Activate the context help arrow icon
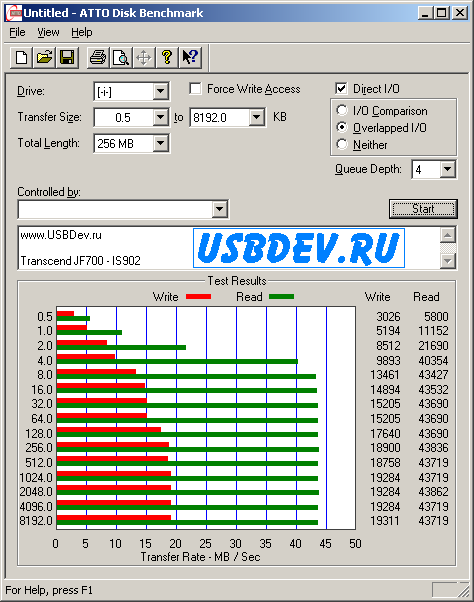Viewport: 474px width, 602px height. pos(190,58)
